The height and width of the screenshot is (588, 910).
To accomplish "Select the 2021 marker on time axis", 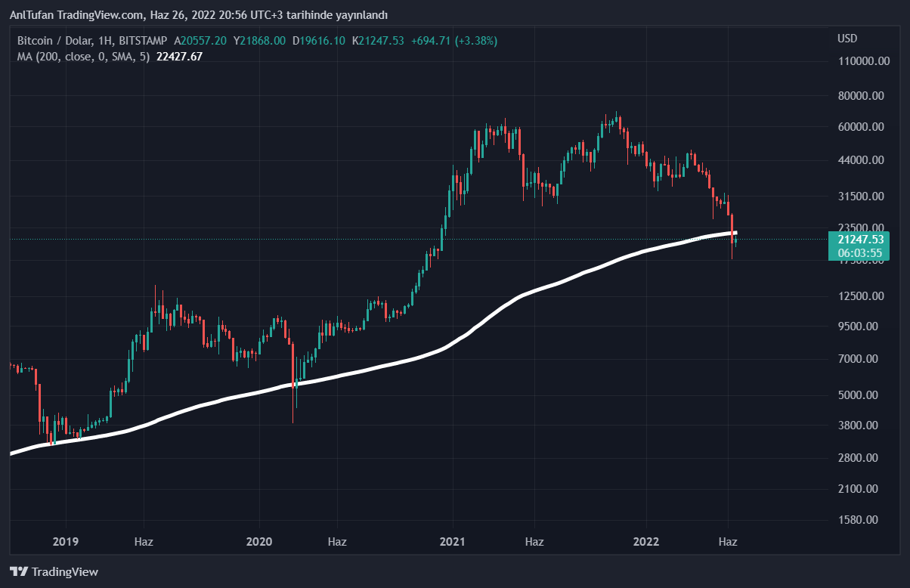I will (453, 542).
